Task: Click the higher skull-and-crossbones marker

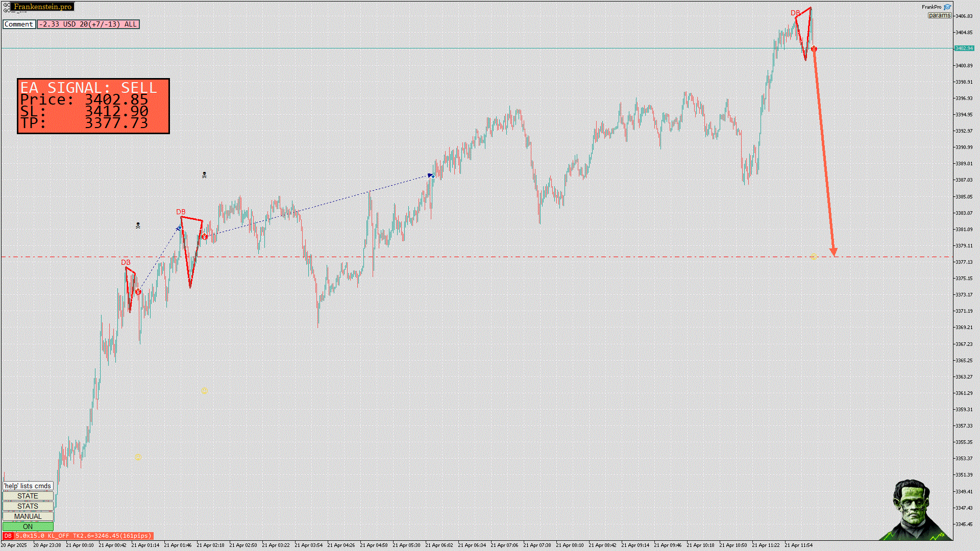Action: coord(204,175)
